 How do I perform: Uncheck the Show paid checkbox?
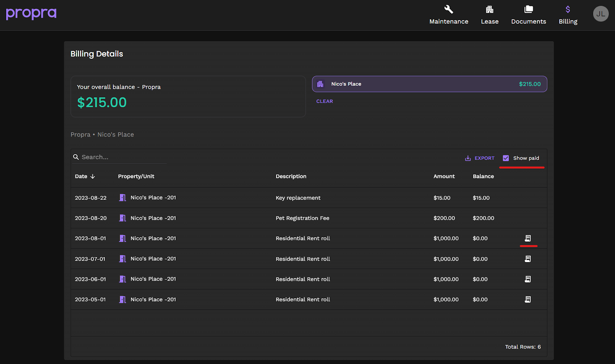[506, 158]
